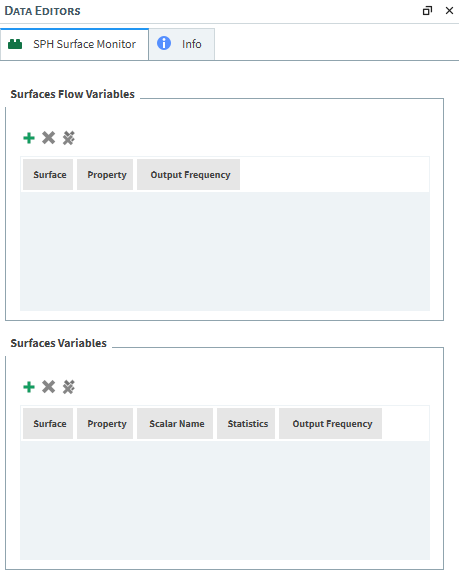This screenshot has height=575, width=459.
Task: Click Output Frequency header in Flow Variables table
Action: [x=188, y=175]
